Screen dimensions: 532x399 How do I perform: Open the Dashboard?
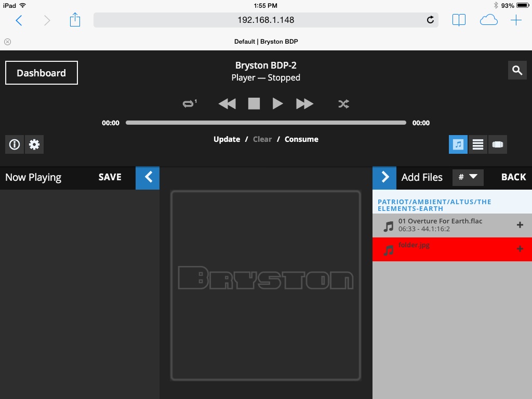pyautogui.click(x=42, y=73)
